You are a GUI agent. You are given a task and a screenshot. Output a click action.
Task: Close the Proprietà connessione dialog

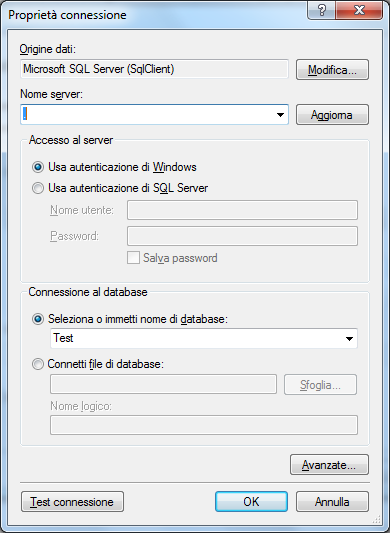(x=359, y=11)
